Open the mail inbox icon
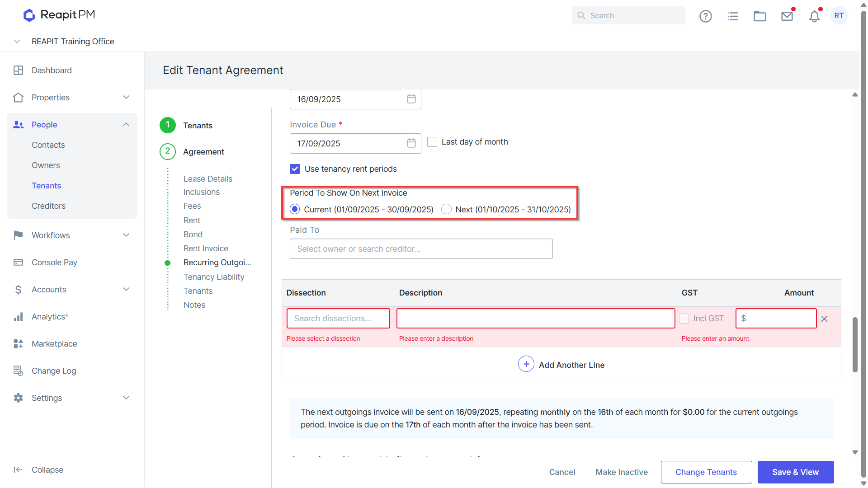 (x=787, y=16)
